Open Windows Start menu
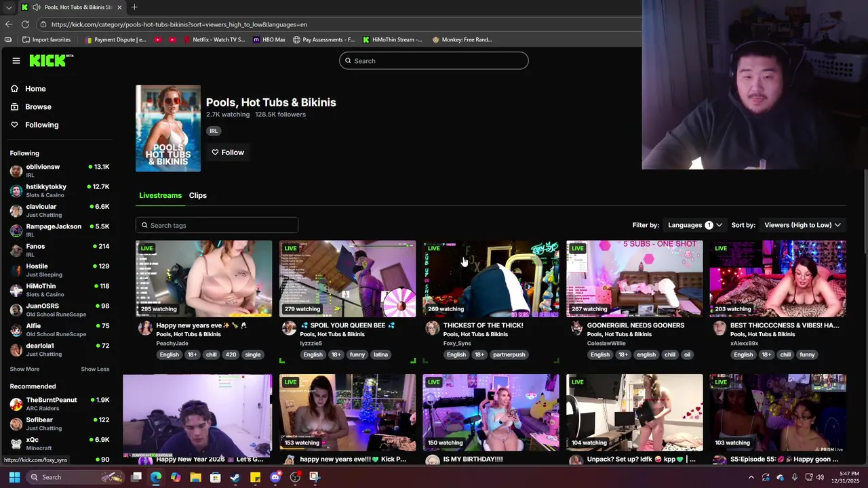The height and width of the screenshot is (488, 868). pyautogui.click(x=14, y=477)
